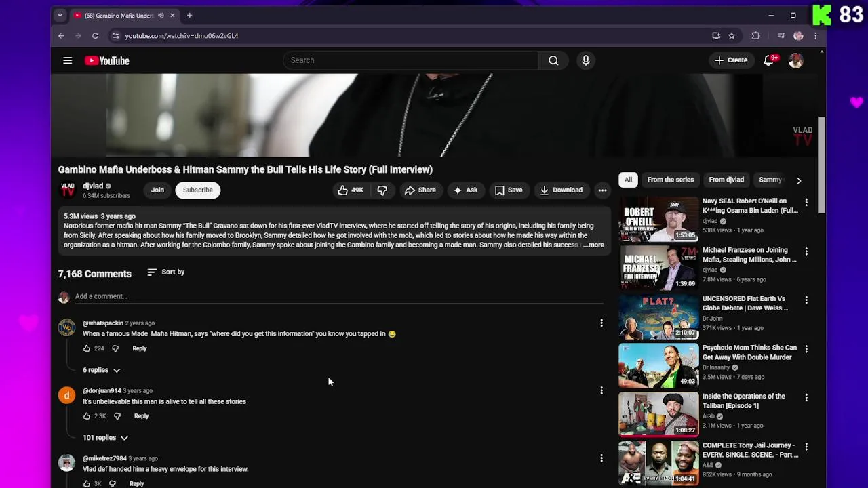Dislike the @whatspackin comment
This screenshot has width=868, height=488.
click(115, 348)
